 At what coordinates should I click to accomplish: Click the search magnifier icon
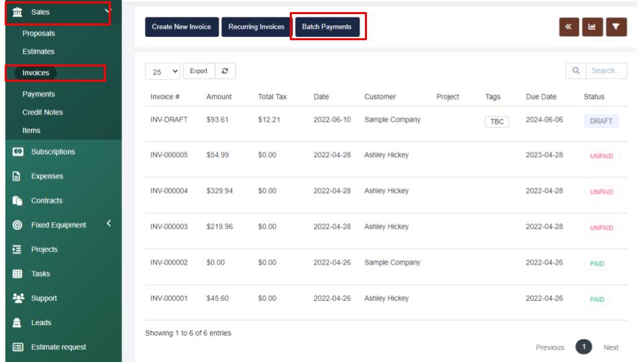[576, 71]
